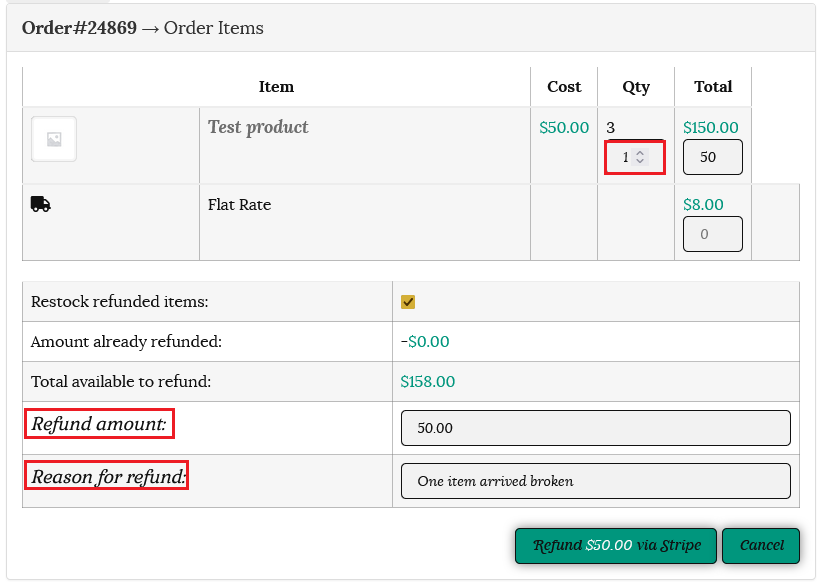Focus the Refund amount input field

coord(595,428)
